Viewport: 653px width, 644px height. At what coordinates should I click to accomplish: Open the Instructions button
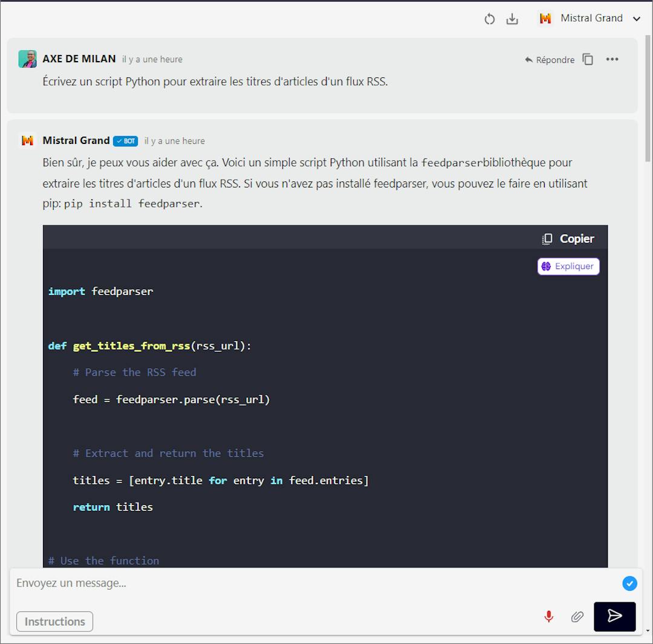click(x=54, y=622)
